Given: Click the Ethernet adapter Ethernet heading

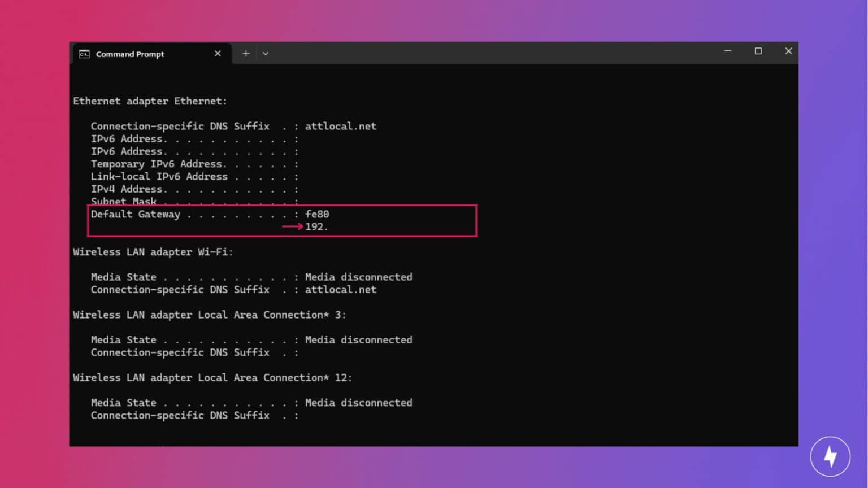Looking at the screenshot, I should pyautogui.click(x=150, y=101).
